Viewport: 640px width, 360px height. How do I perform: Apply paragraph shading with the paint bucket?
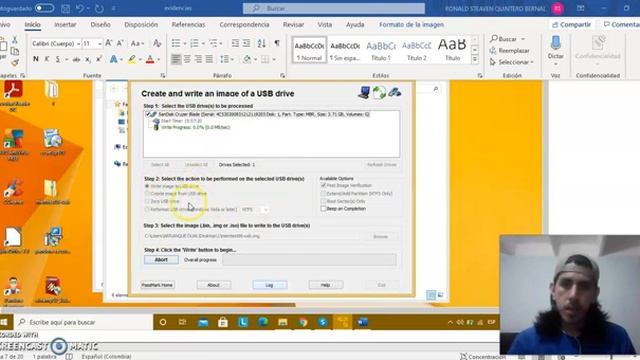[246, 60]
